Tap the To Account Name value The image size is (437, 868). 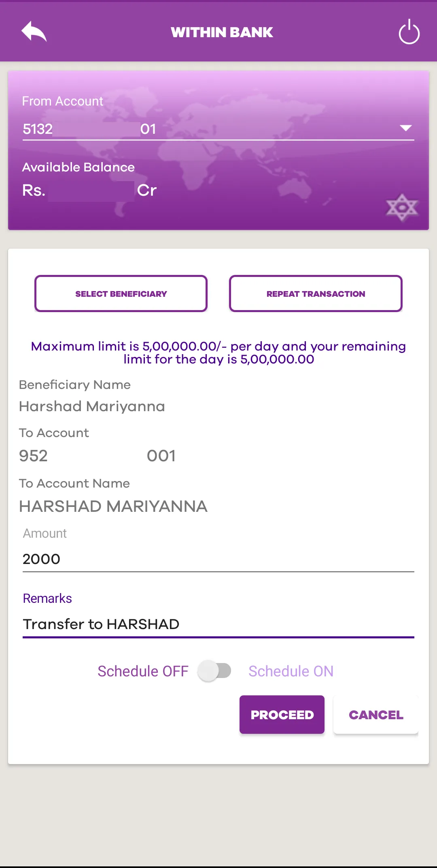pos(113,506)
